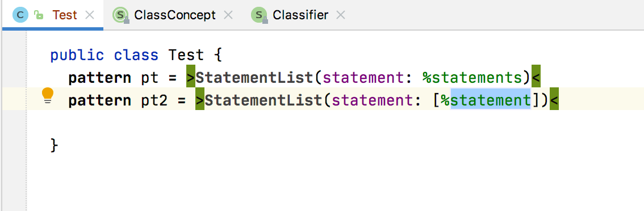Switch to the ClassConcept tab
The width and height of the screenshot is (644, 211).
point(175,15)
